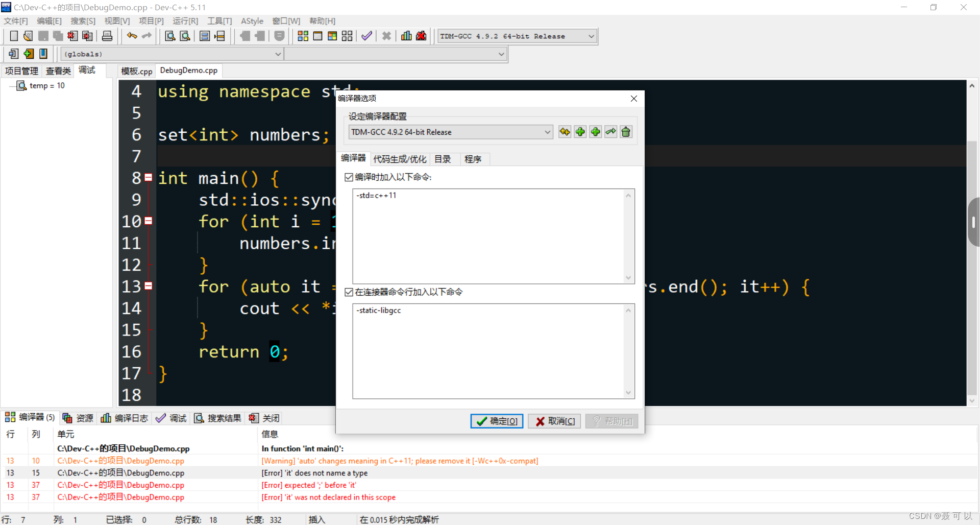The height and width of the screenshot is (525, 980).
Task: Click the green plus icon to add compiler set
Action: click(x=580, y=132)
